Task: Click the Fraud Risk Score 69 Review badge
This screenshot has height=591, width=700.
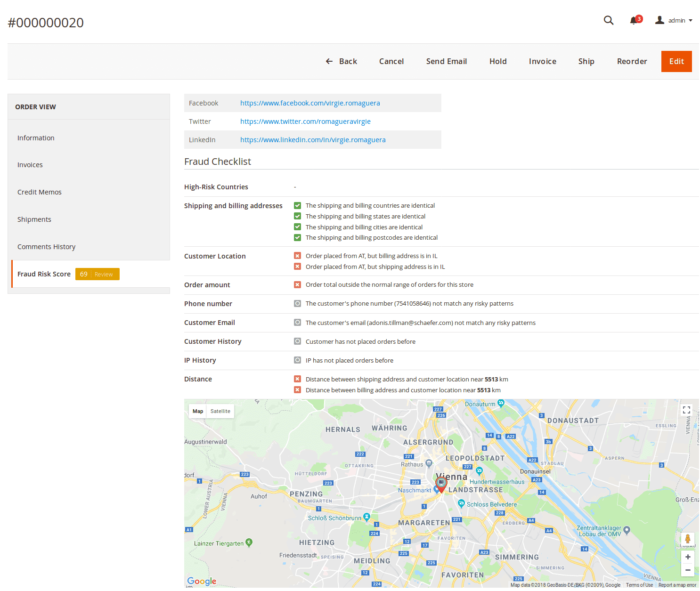Action: pos(97,274)
